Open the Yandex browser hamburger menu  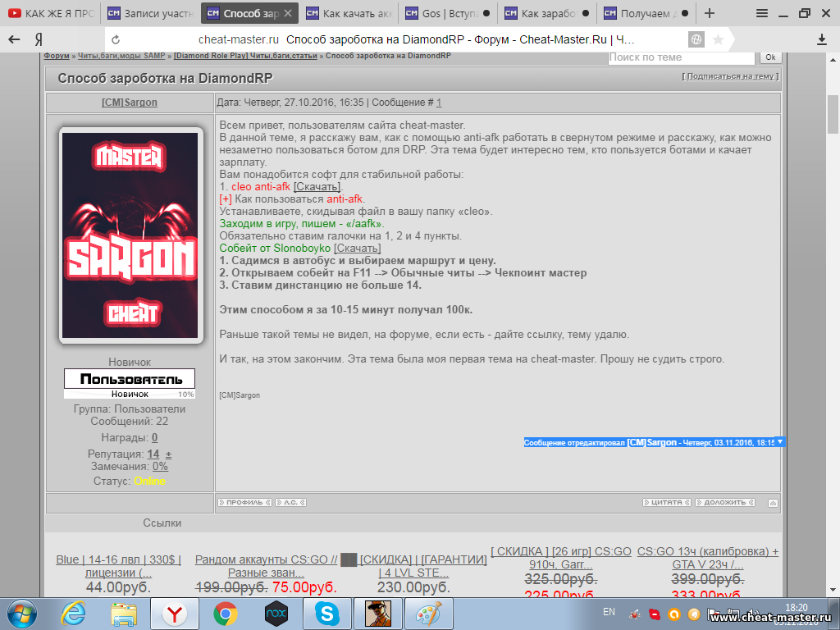pyautogui.click(x=762, y=13)
